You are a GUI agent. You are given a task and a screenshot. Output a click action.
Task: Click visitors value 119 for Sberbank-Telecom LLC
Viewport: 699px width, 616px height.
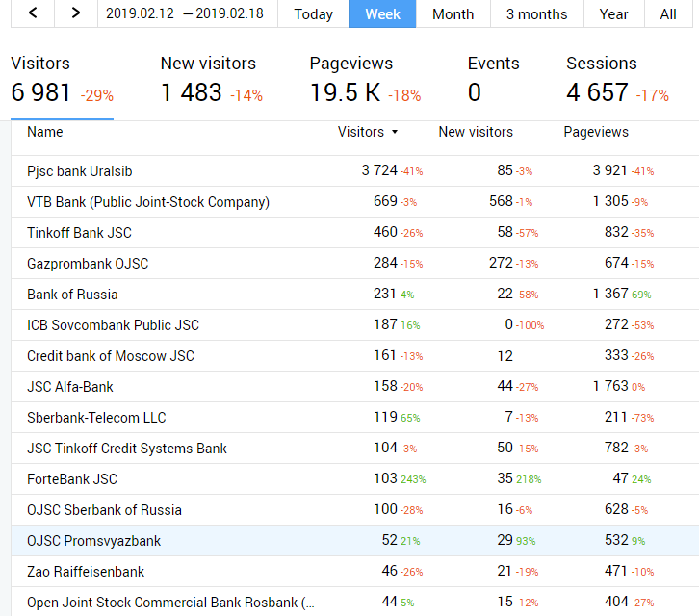click(385, 417)
